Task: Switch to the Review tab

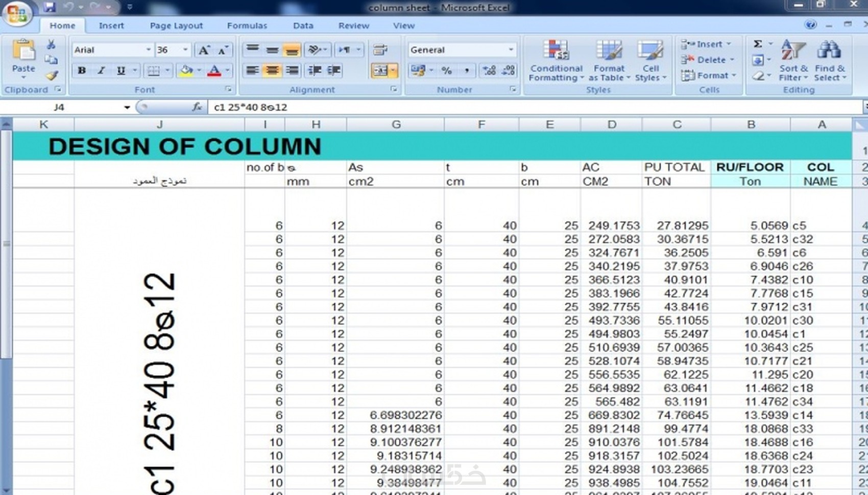Action: coord(353,26)
